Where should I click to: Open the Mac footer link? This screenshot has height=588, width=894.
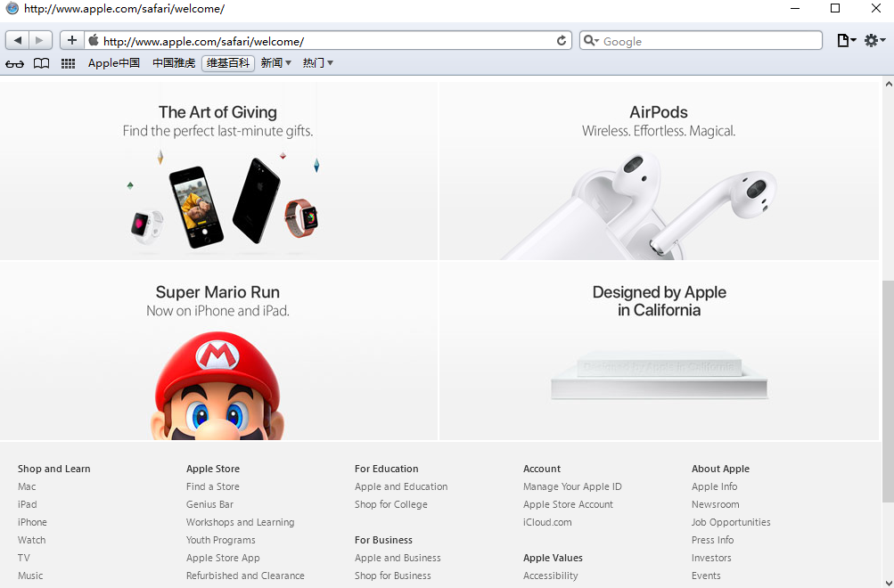[27, 486]
